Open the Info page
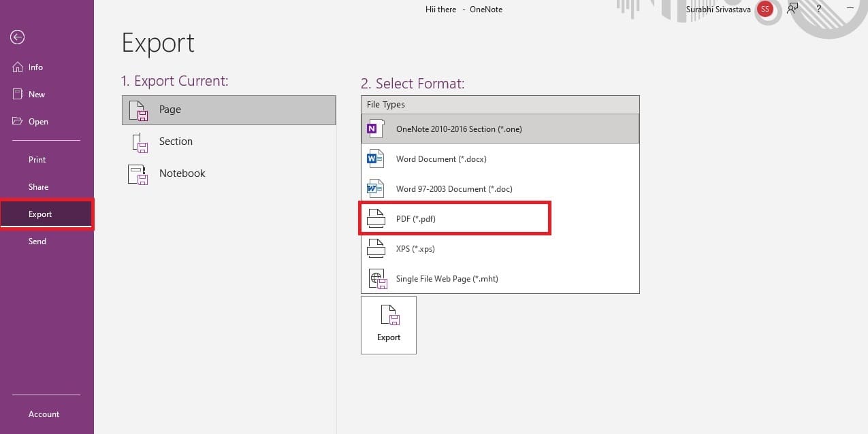 (35, 67)
